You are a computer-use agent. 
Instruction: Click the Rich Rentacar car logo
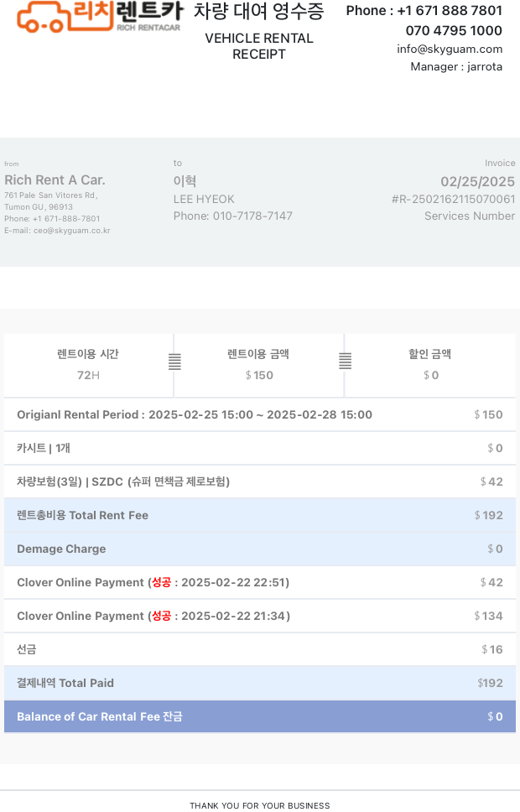(99, 16)
